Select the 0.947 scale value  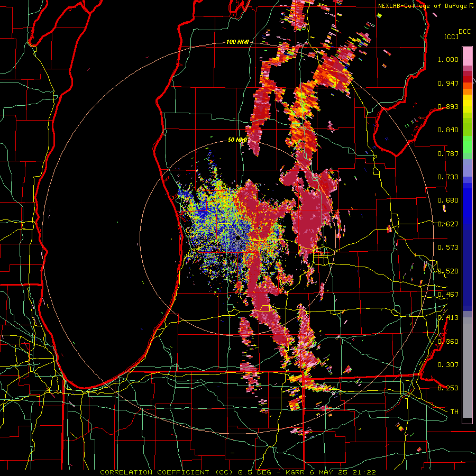click(448, 83)
